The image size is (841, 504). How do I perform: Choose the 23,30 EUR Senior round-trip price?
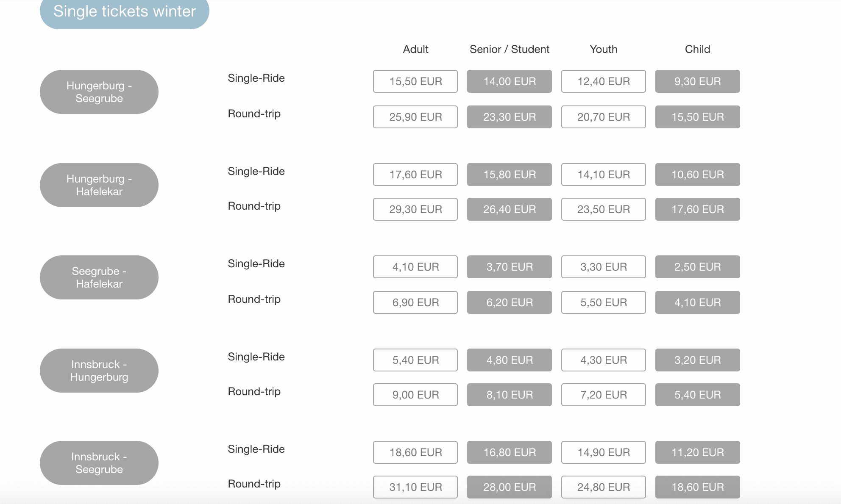click(x=510, y=117)
